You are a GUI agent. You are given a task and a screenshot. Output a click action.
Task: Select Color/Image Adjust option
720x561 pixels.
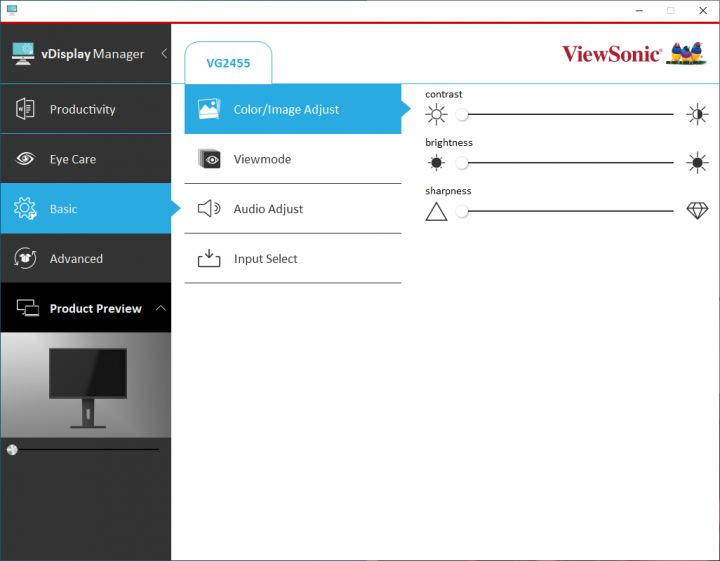tap(292, 109)
